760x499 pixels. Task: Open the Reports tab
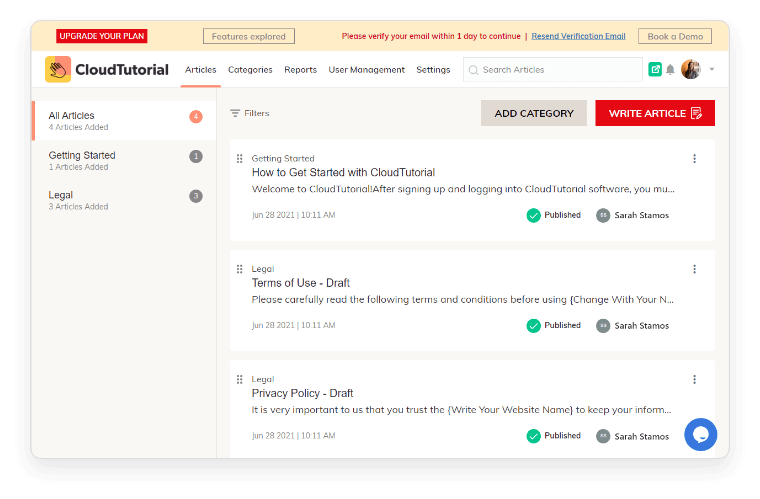(301, 70)
